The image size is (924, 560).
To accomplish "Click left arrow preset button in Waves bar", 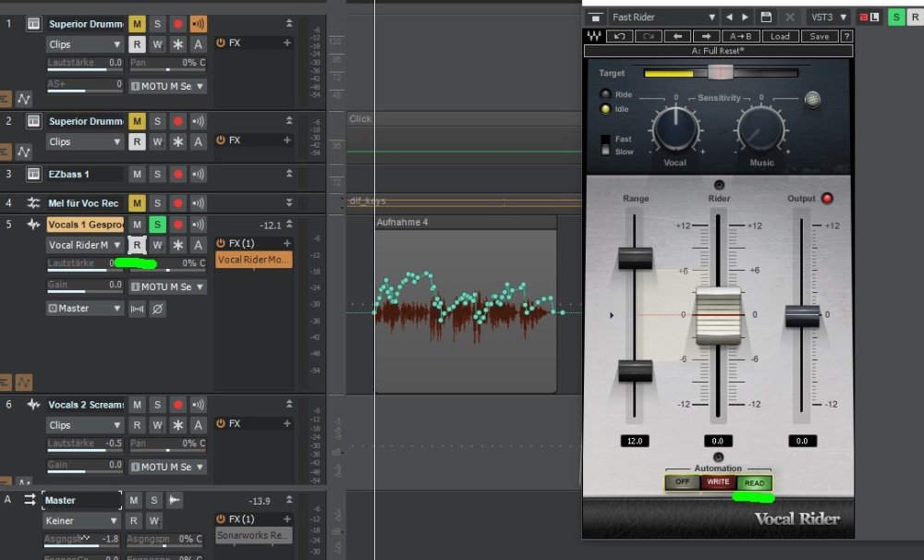I will pos(677,37).
